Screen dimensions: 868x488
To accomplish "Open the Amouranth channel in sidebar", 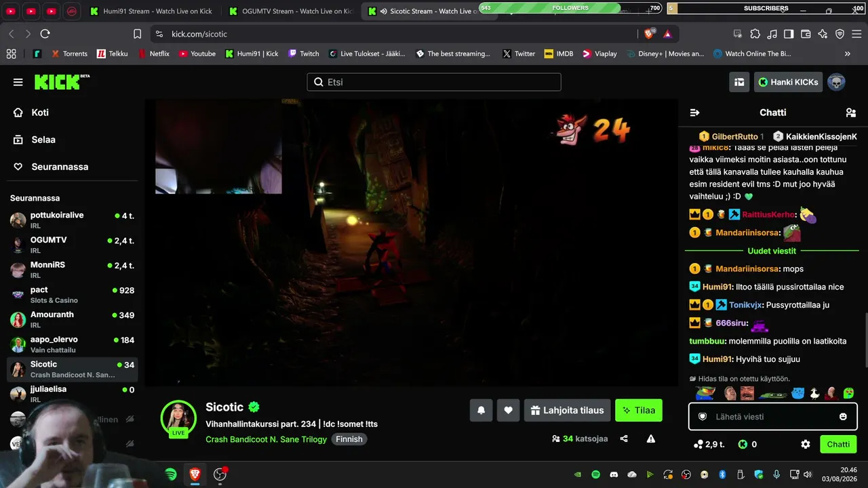I will 72,319.
